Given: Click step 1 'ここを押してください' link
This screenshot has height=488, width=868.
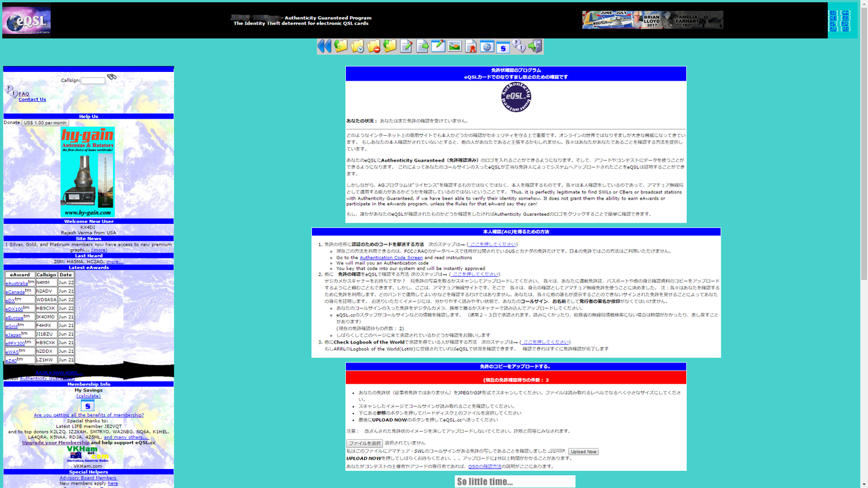Looking at the screenshot, I should (x=492, y=244).
